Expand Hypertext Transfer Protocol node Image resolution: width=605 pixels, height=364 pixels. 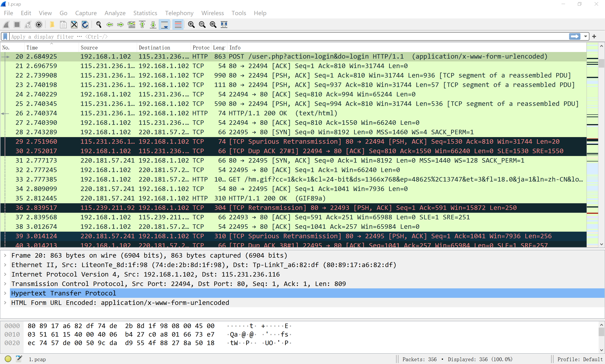[5, 293]
